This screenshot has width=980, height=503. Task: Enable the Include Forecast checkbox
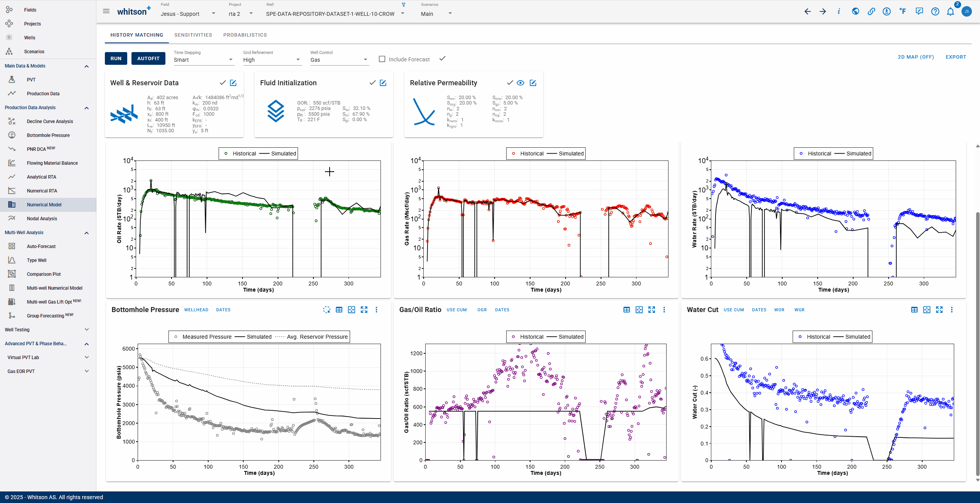pos(382,59)
